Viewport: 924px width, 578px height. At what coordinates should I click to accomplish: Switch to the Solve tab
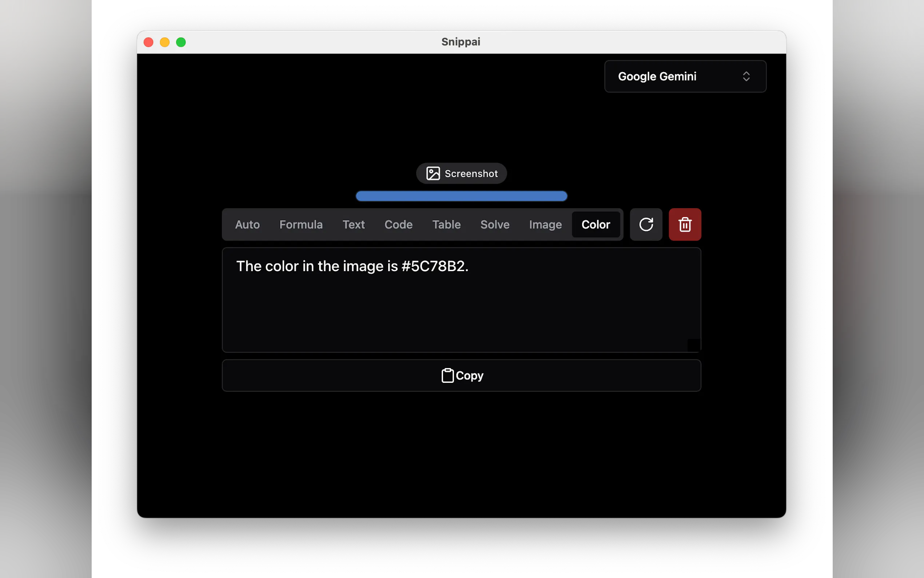[x=495, y=225]
